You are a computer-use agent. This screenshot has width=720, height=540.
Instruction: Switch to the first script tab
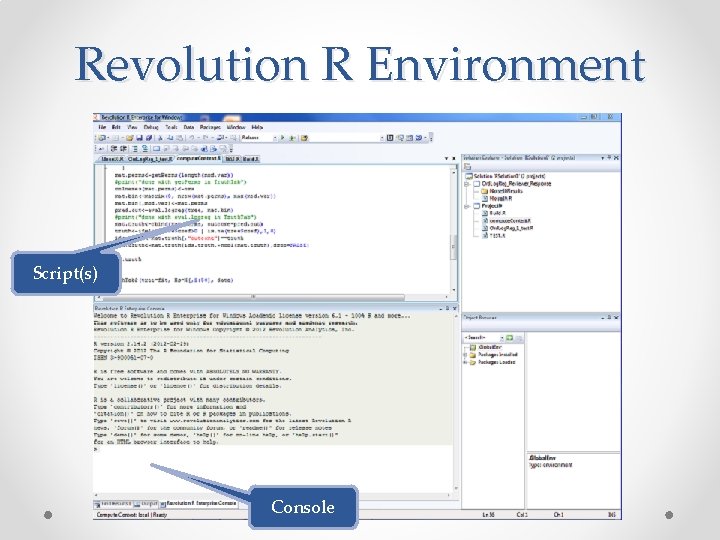tap(112, 159)
